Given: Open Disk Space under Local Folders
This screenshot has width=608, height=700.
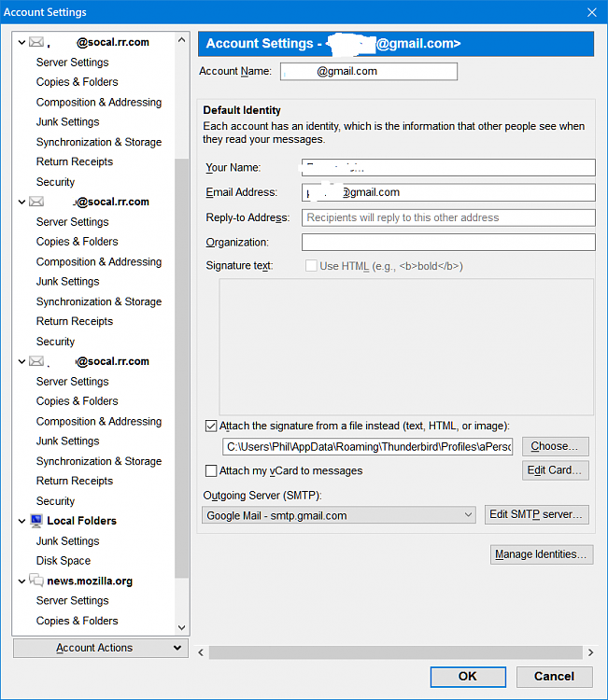Looking at the screenshot, I should [x=63, y=561].
